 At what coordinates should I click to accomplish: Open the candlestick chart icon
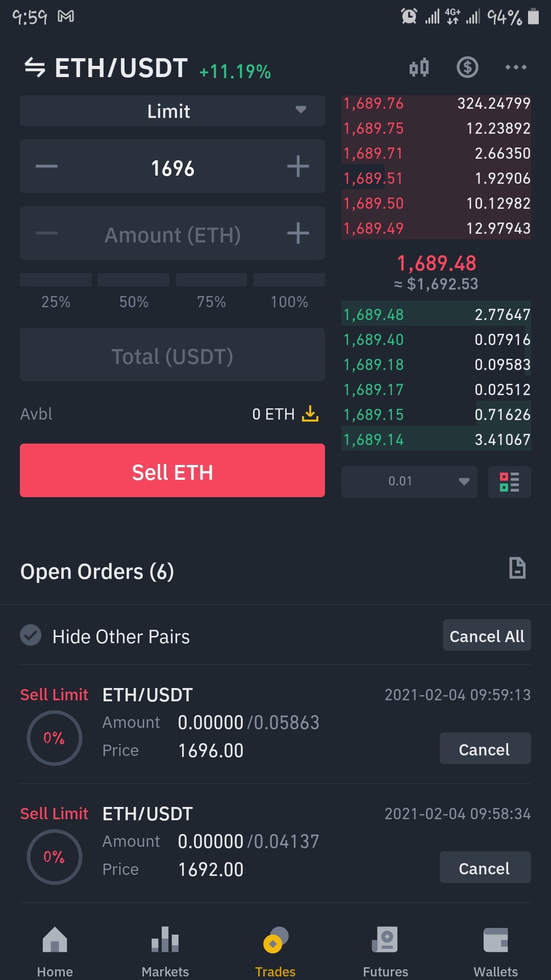[419, 67]
